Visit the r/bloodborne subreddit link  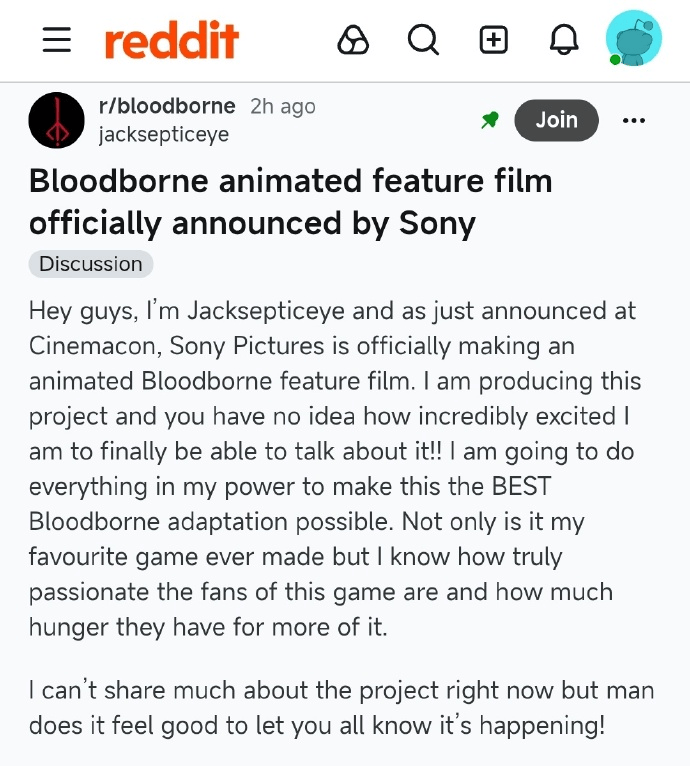coord(167,106)
